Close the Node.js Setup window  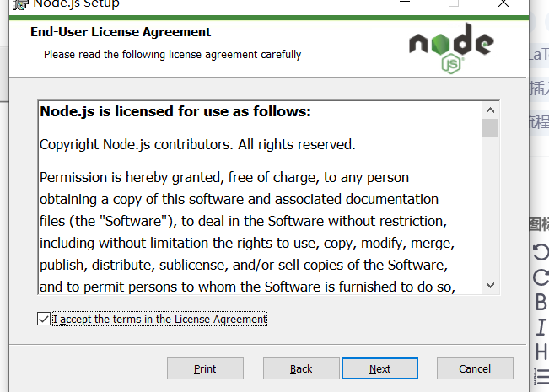[503, 3]
